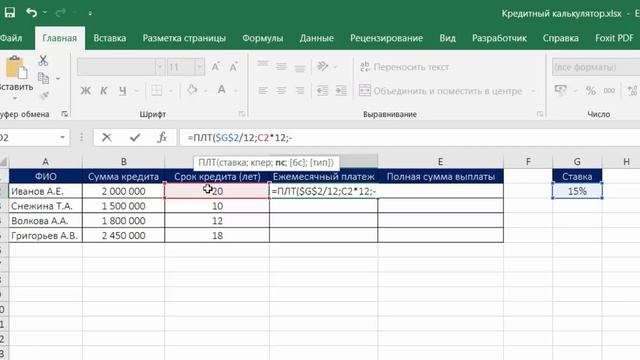This screenshot has height=360, width=640.
Task: Click the Cut scissors icon
Action: (43, 60)
